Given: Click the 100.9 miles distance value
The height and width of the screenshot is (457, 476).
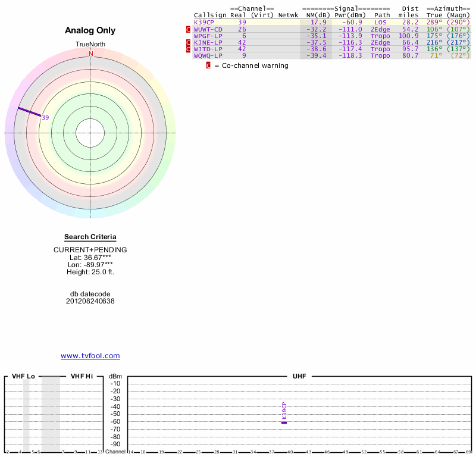Looking at the screenshot, I should (409, 36).
